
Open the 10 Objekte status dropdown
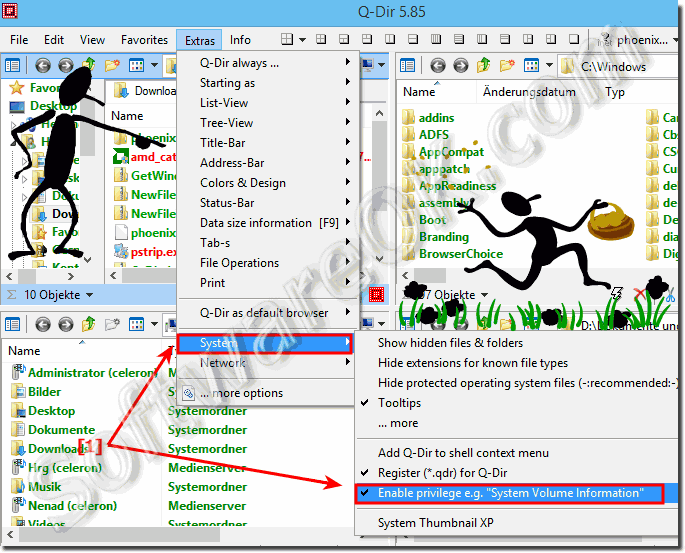point(90,295)
